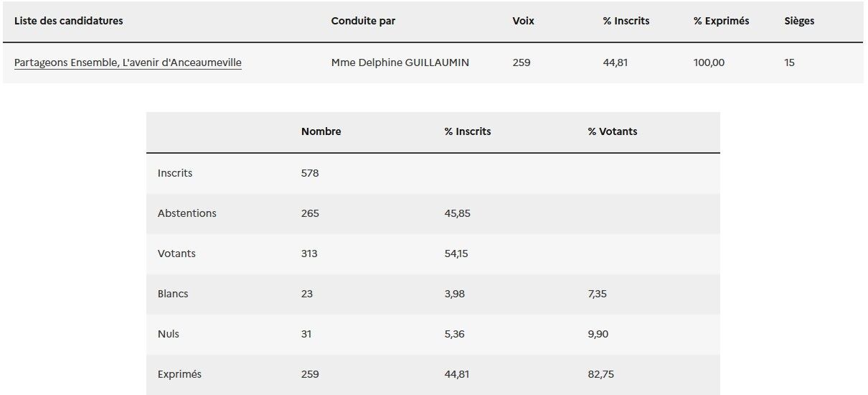Screen dimensions: 868x395
Task: Click the "Nombre" column header
Action: (321, 132)
